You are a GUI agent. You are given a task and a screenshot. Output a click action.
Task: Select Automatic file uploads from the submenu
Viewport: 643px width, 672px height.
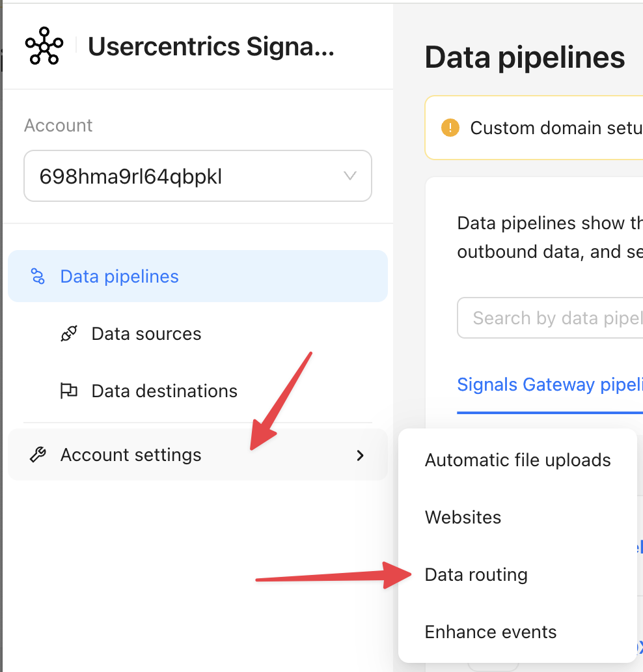[x=517, y=460]
